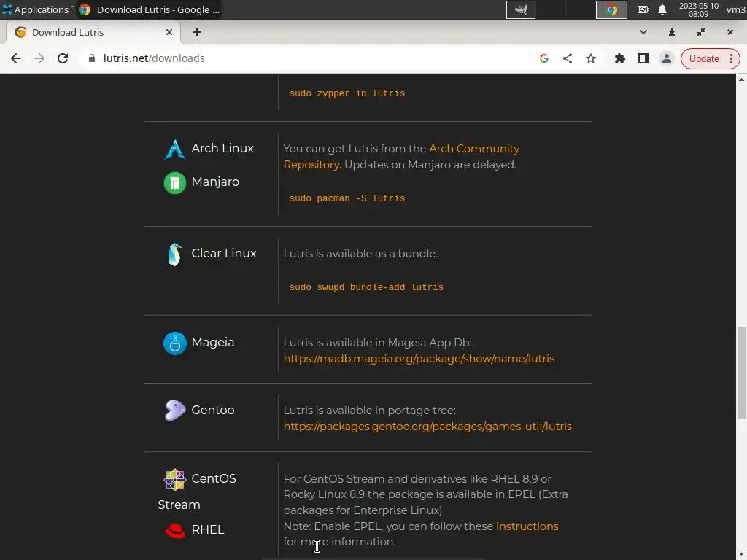Click the Arch Linux logo
747x560 pixels.
click(x=175, y=149)
